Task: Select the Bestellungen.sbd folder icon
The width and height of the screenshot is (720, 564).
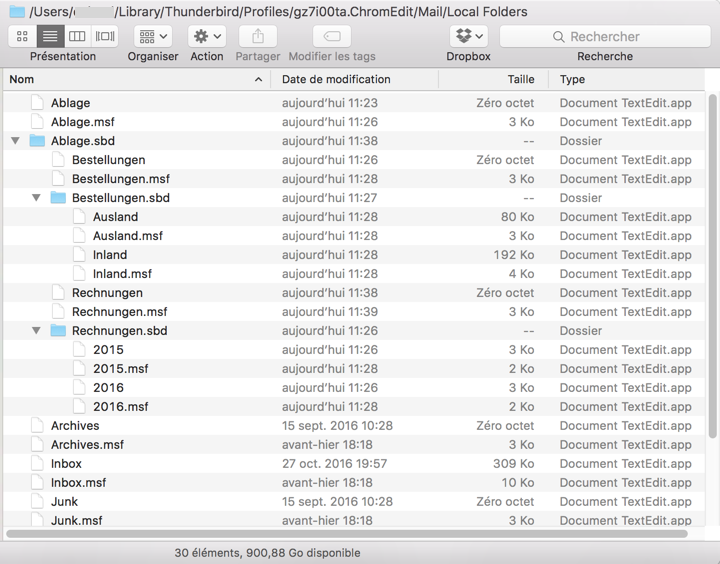Action: tap(58, 197)
